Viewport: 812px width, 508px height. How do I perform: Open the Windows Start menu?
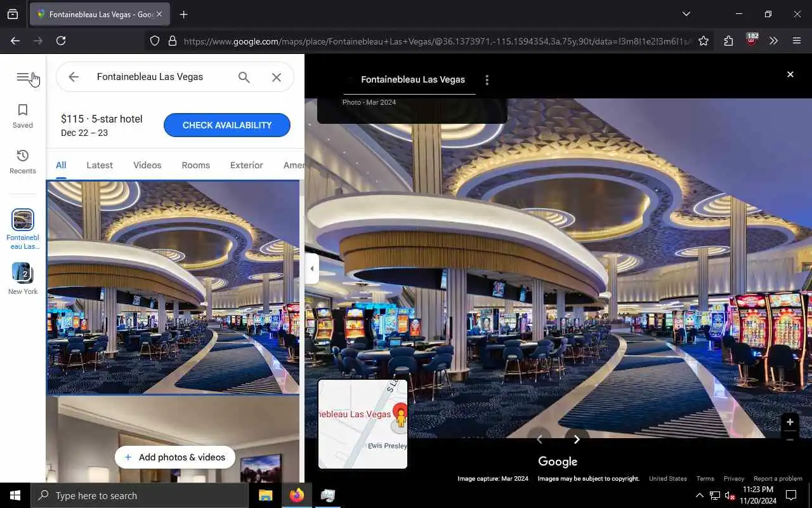(x=15, y=495)
